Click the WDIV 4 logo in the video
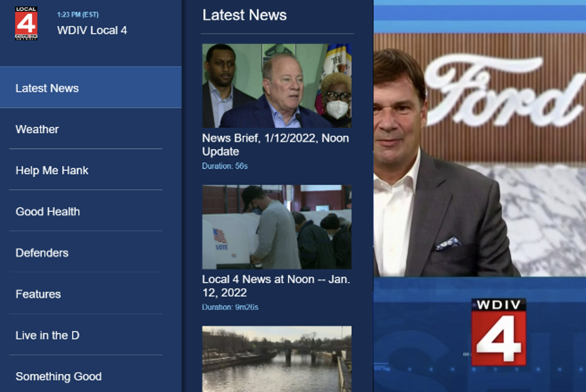Viewport: 586px width, 392px height. [499, 332]
